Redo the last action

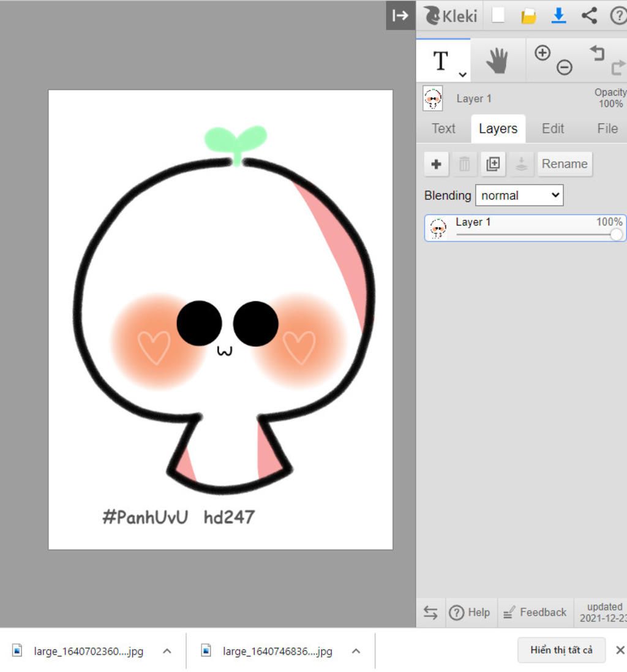coord(618,68)
